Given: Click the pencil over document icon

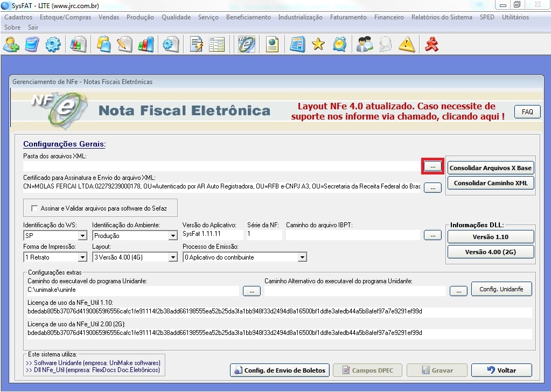Looking at the screenshot, I should tap(125, 45).
